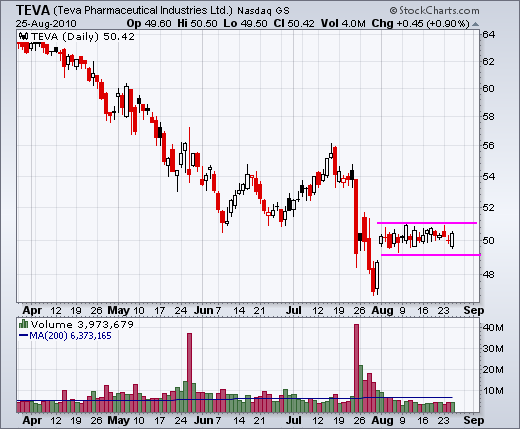This screenshot has width=520, height=429.
Task: Click the TEVA (Daily) 50.42 legend text
Action: (x=83, y=36)
